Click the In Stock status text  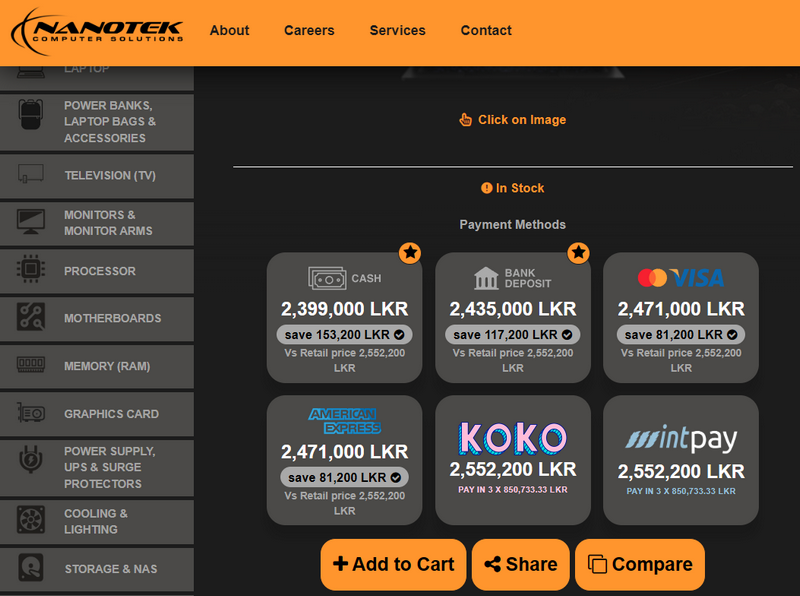pyautogui.click(x=520, y=188)
